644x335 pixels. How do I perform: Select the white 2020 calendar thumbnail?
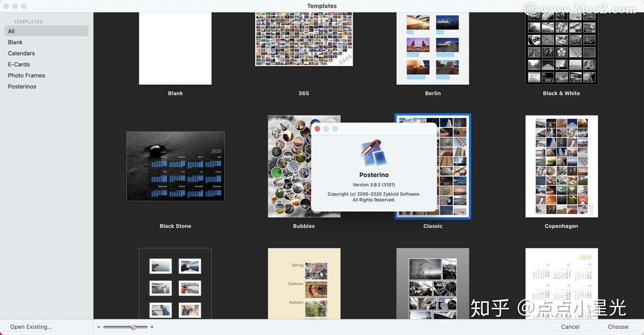click(562, 284)
